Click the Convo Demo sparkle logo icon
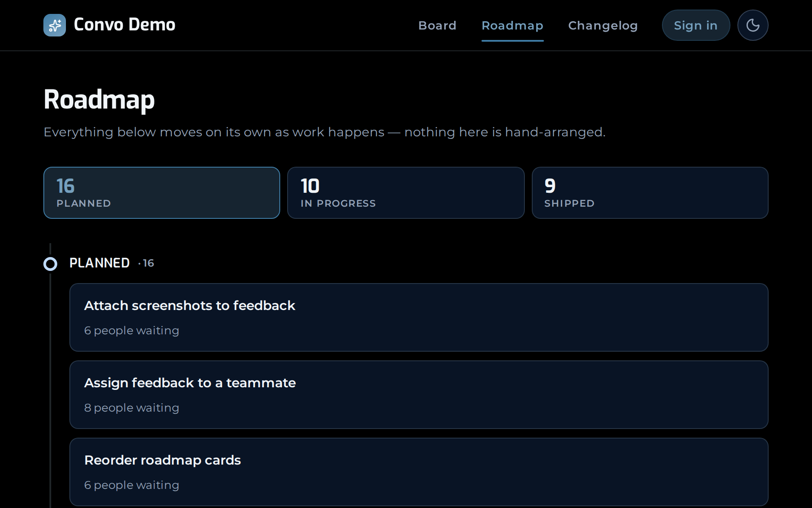 (55, 25)
